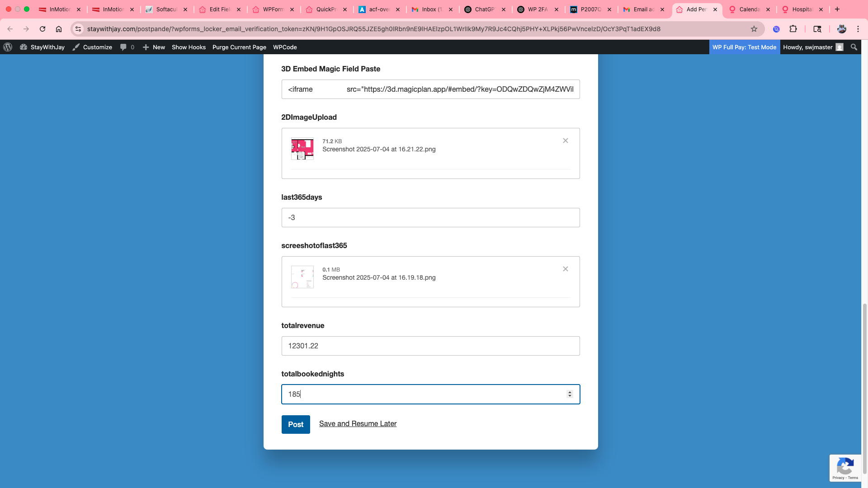Click the WordPress logo in admin bar
The width and height of the screenshot is (868, 488).
point(8,47)
